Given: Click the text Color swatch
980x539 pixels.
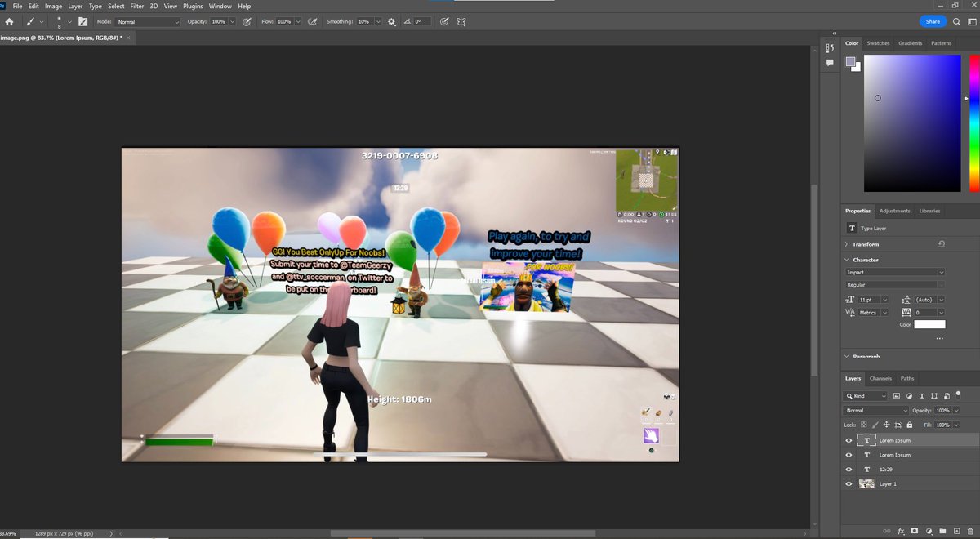Looking at the screenshot, I should coord(929,324).
